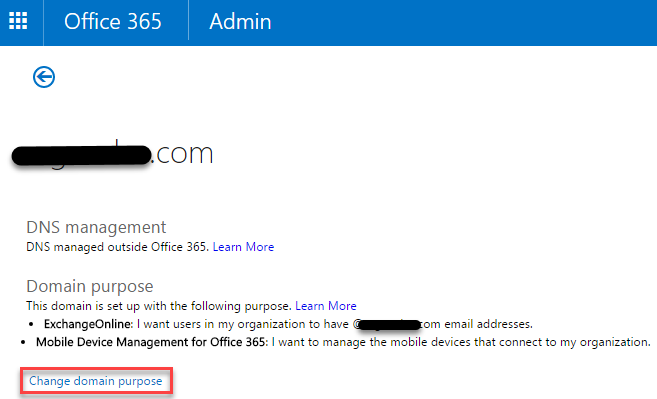This screenshot has height=399, width=657.
Task: Select the Domain purpose heading
Action: [90, 286]
